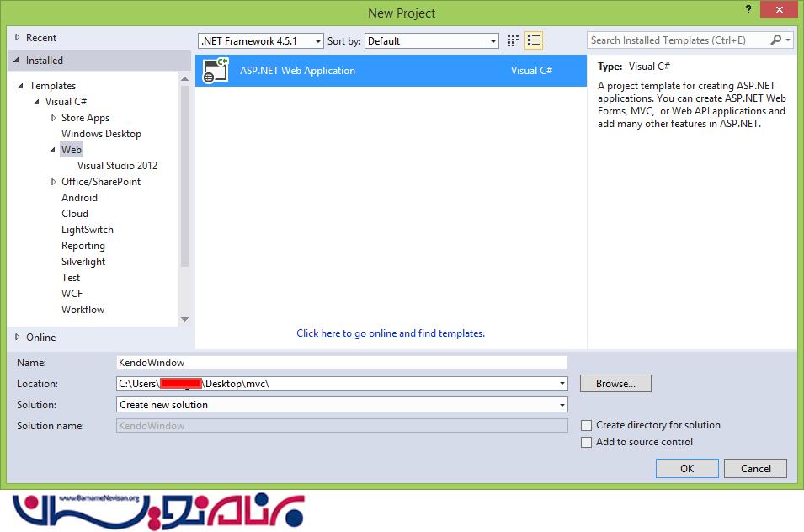804x532 pixels.
Task: Collapse the Templates tree node
Action: [x=20, y=86]
